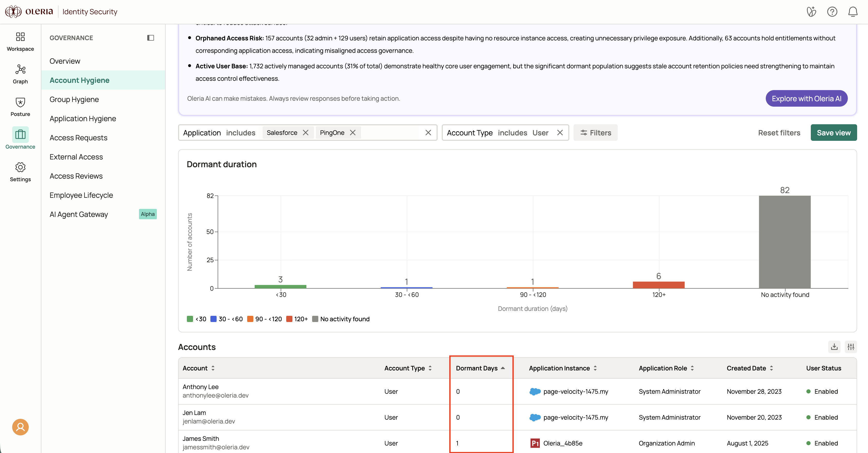The image size is (868, 453).
Task: Click the November 28, 2023 created date
Action: (754, 392)
